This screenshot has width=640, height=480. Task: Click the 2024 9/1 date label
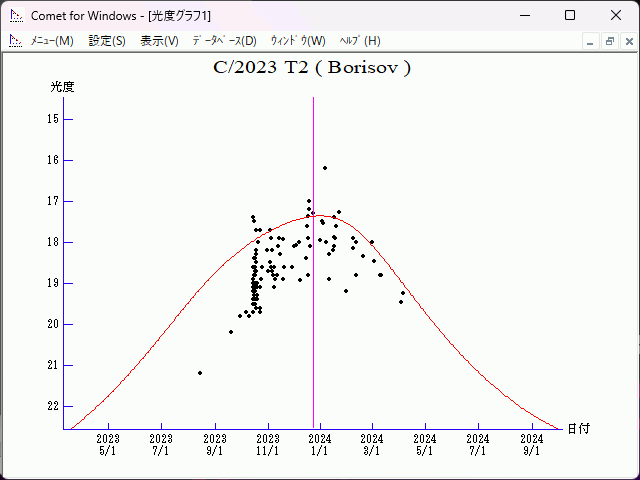coord(532,445)
